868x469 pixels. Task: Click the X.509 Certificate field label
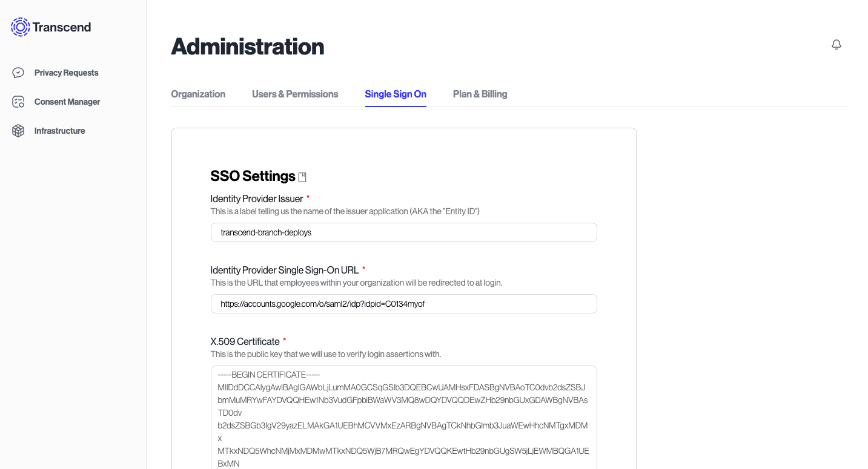(245, 341)
